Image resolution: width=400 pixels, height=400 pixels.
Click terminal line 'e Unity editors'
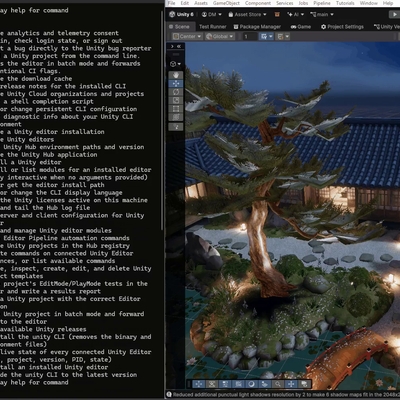[27, 139]
